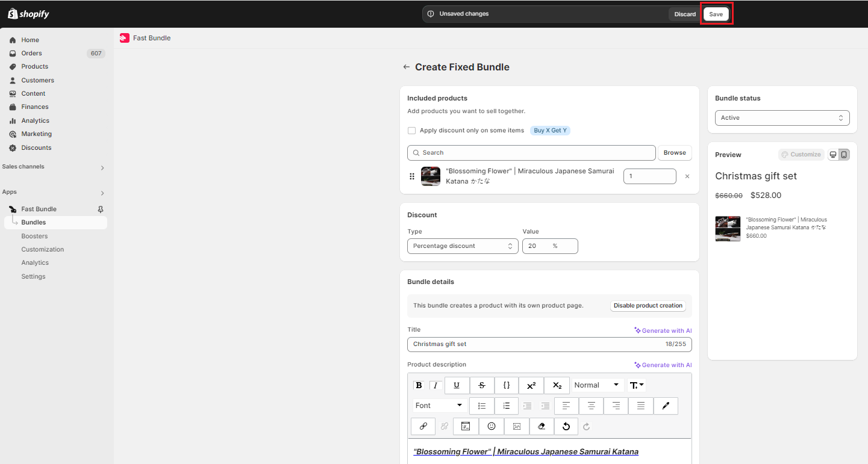
Task: Open Orders in the left sidebar
Action: [x=32, y=54]
